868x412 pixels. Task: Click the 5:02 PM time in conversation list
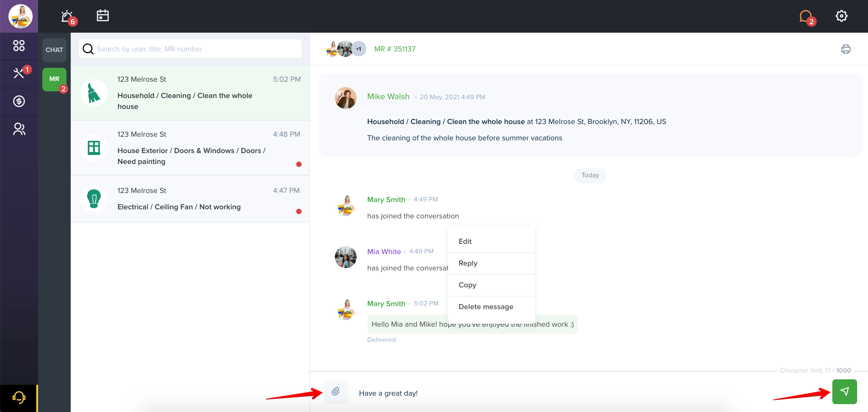[x=287, y=79]
